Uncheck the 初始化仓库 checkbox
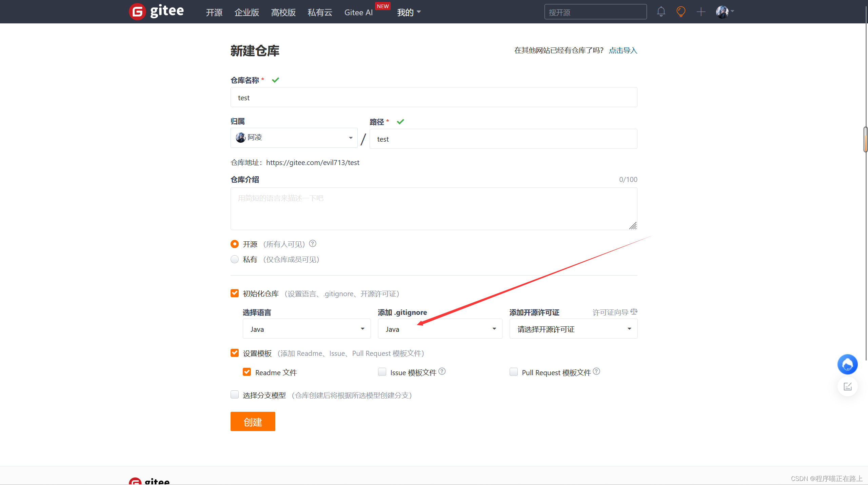The height and width of the screenshot is (485, 868). click(234, 293)
